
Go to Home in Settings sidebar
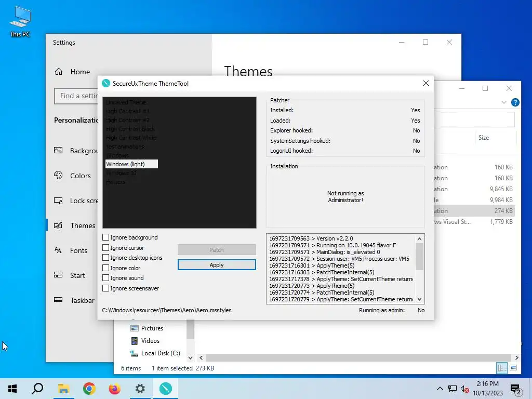pyautogui.click(x=72, y=72)
